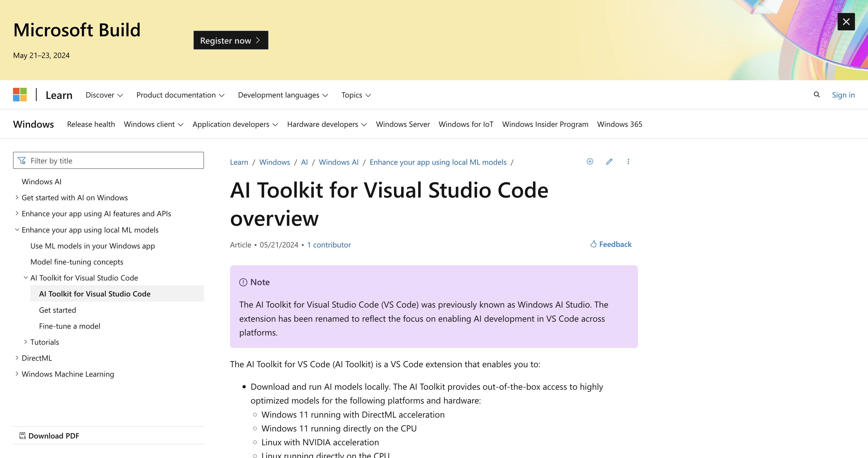868x458 pixels.
Task: Open the 1 contributor link
Action: [329, 245]
